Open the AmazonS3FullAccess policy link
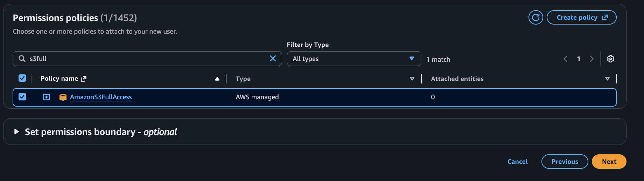This screenshot has height=181, width=644. [x=101, y=97]
